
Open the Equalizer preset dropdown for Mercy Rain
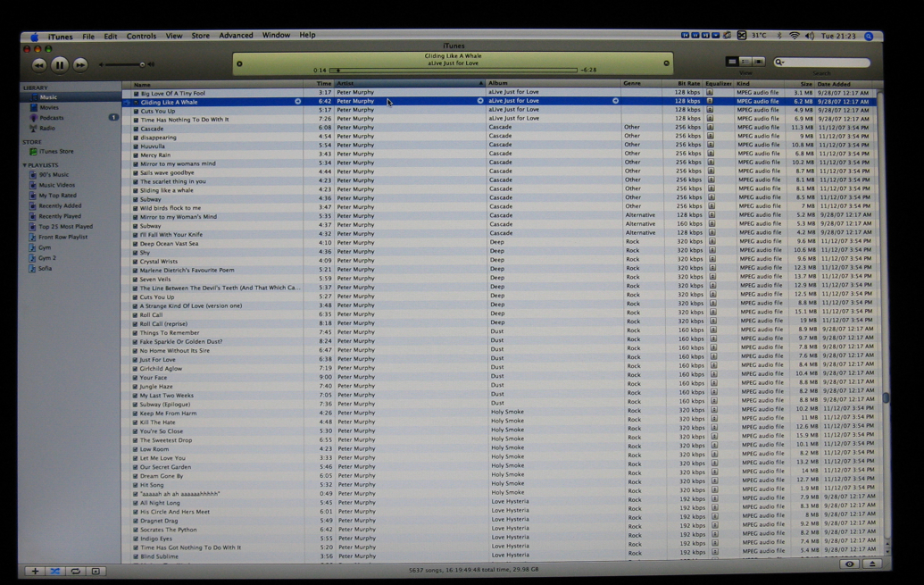click(x=711, y=154)
